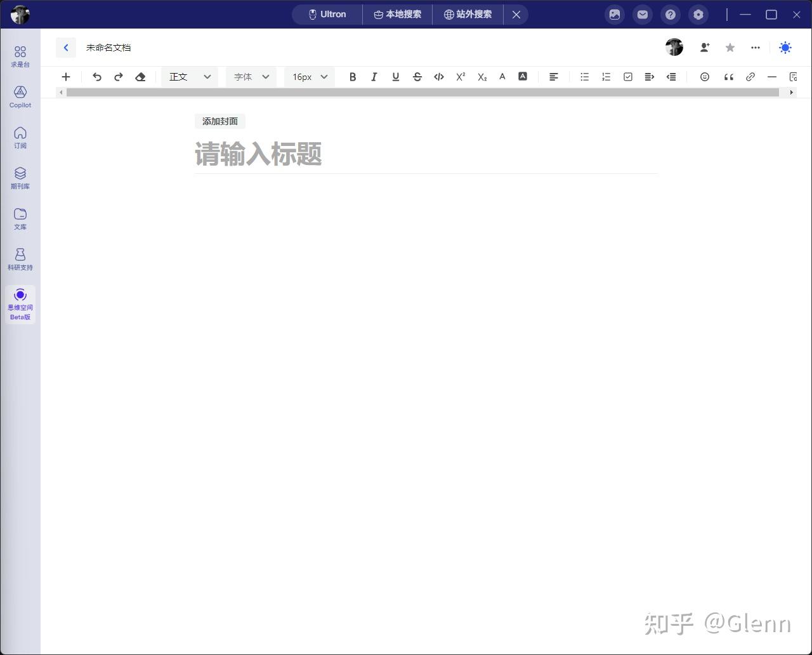The image size is (812, 655).
Task: Toggle italic text formatting
Action: tap(374, 76)
